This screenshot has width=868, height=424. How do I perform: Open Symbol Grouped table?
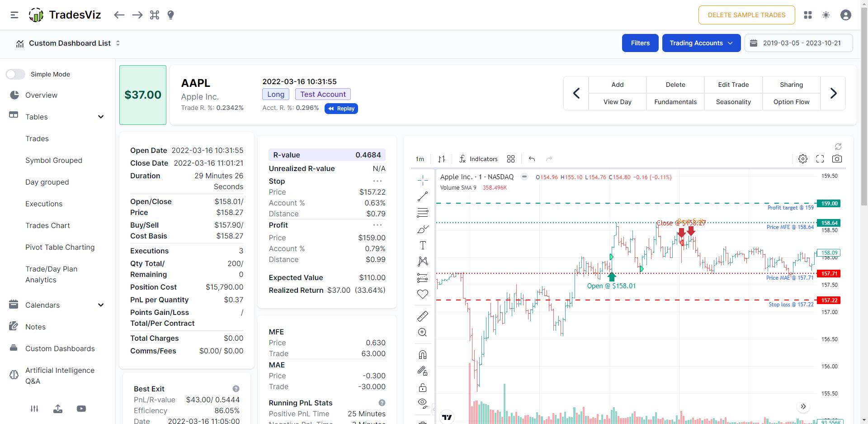click(x=54, y=160)
